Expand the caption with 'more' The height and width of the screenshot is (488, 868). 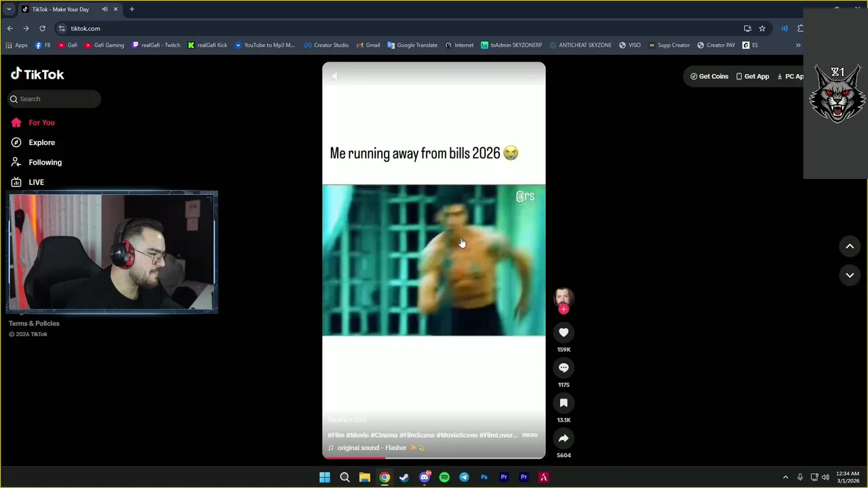click(530, 435)
